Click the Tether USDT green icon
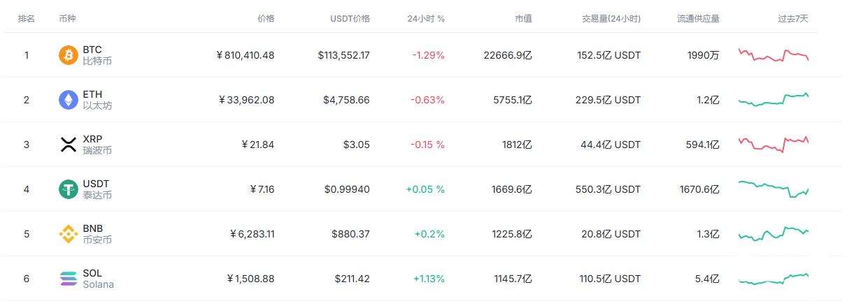 coord(69,189)
